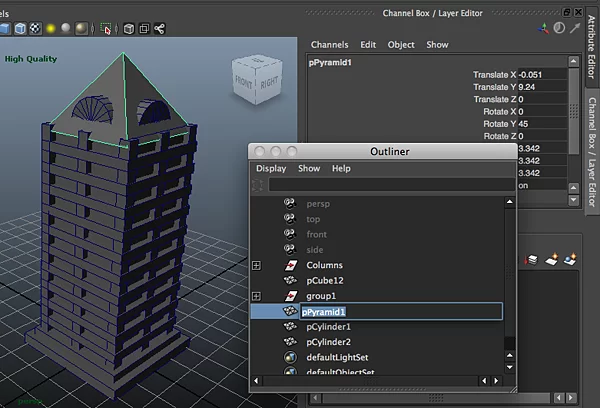
Task: Click X-ray active components squares icon
Action: (144, 29)
